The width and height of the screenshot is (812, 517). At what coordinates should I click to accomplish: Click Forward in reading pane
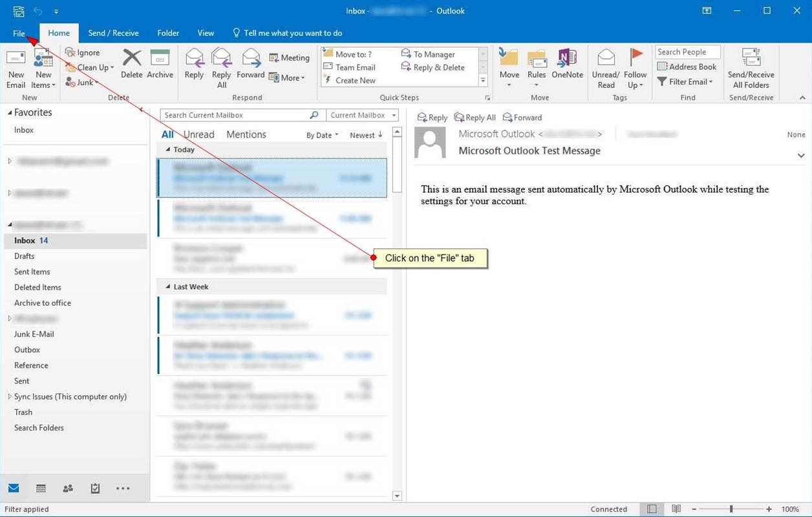point(522,118)
